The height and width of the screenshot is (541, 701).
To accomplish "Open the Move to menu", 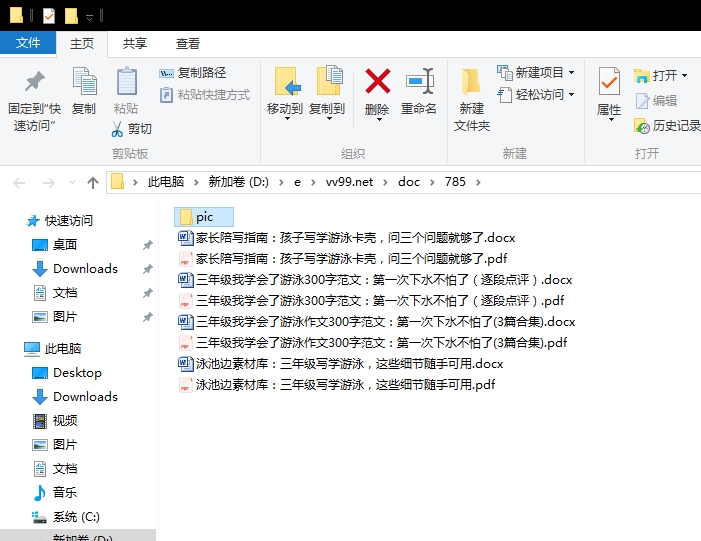I will pos(285,94).
